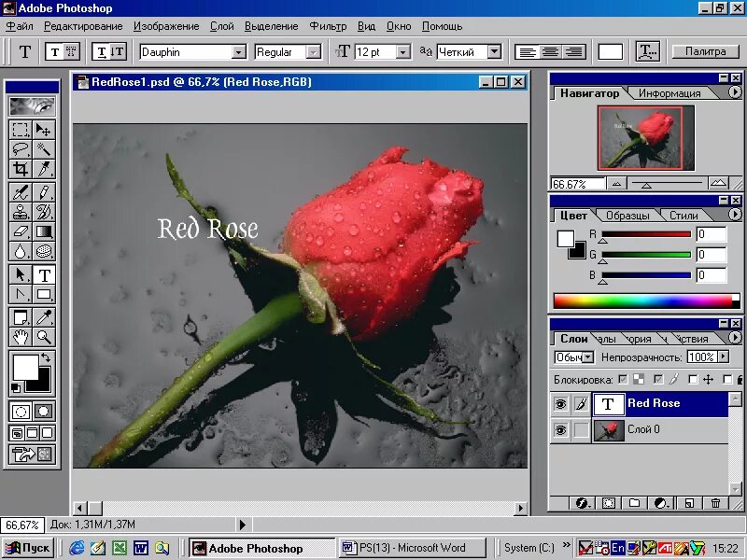Hide the Слой 0 layer
This screenshot has width=747, height=560.
561,430
